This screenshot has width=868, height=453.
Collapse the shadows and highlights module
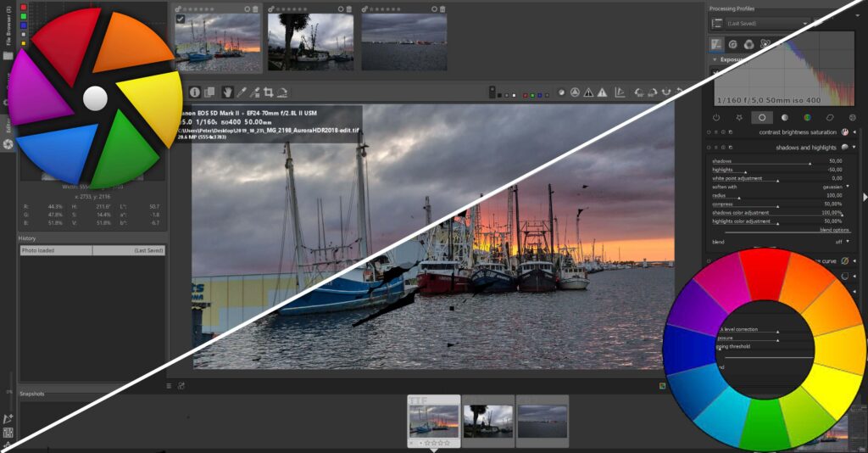click(854, 148)
